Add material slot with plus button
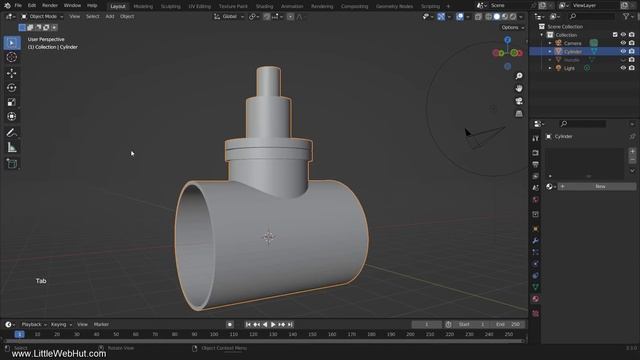Screen dimensions: 640x360 pyautogui.click(x=632, y=151)
